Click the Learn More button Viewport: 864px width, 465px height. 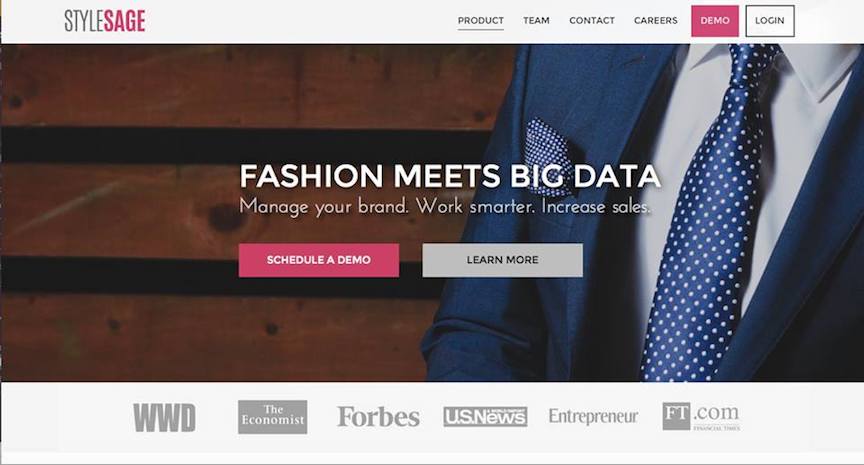point(503,260)
